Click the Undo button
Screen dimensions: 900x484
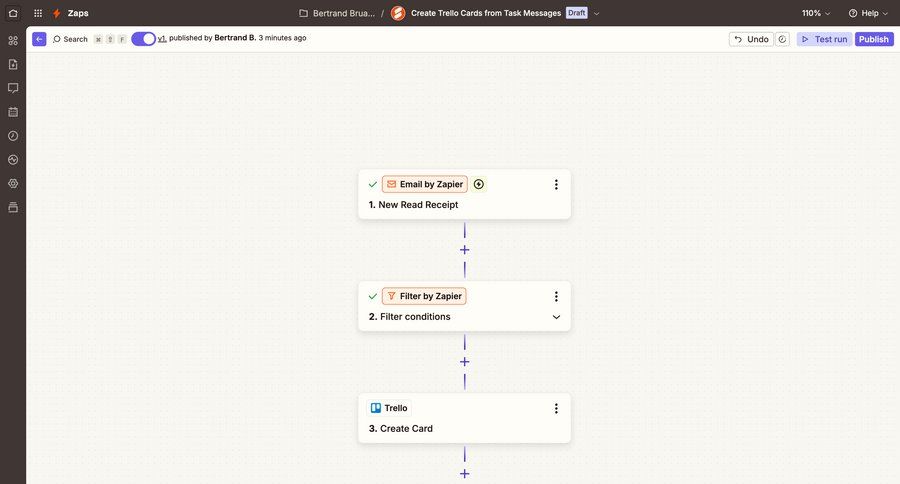tap(751, 39)
